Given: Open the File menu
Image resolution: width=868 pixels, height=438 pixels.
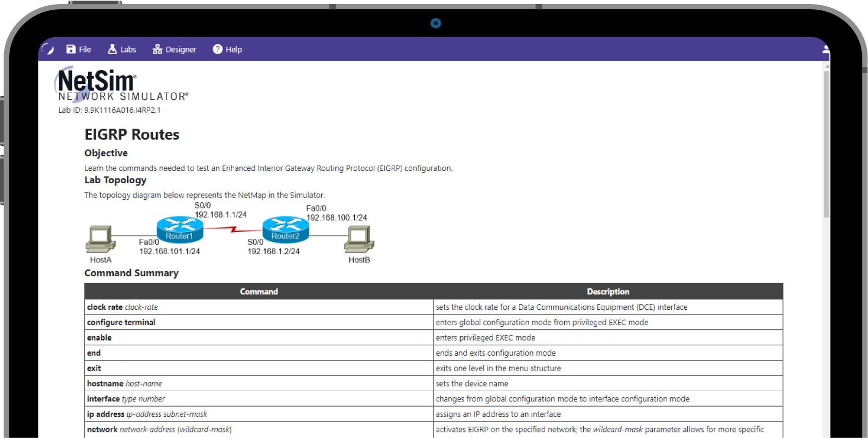Looking at the screenshot, I should click(79, 49).
